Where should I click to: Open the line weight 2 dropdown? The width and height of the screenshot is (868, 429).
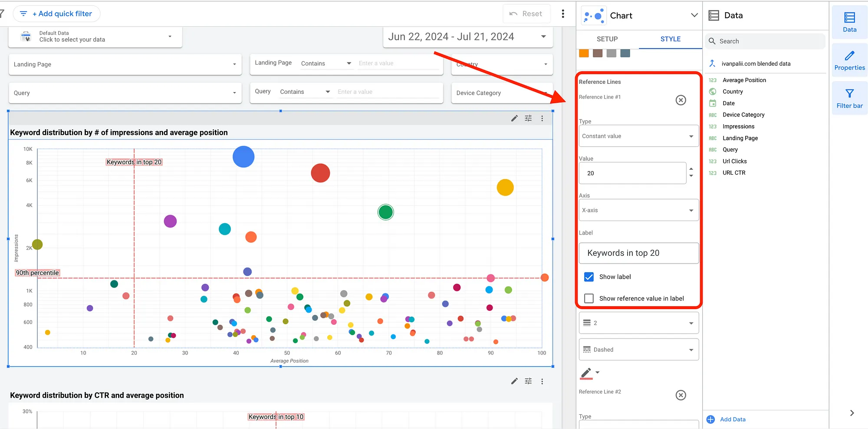pyautogui.click(x=639, y=323)
